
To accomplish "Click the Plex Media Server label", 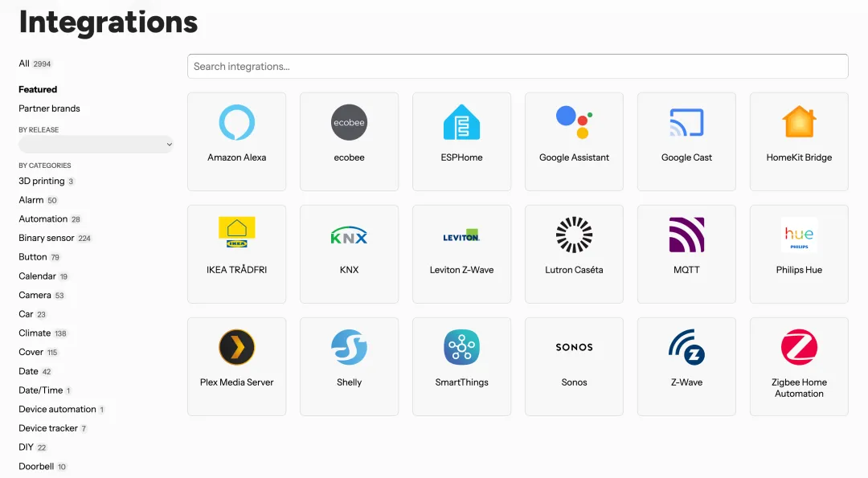I will click(237, 382).
